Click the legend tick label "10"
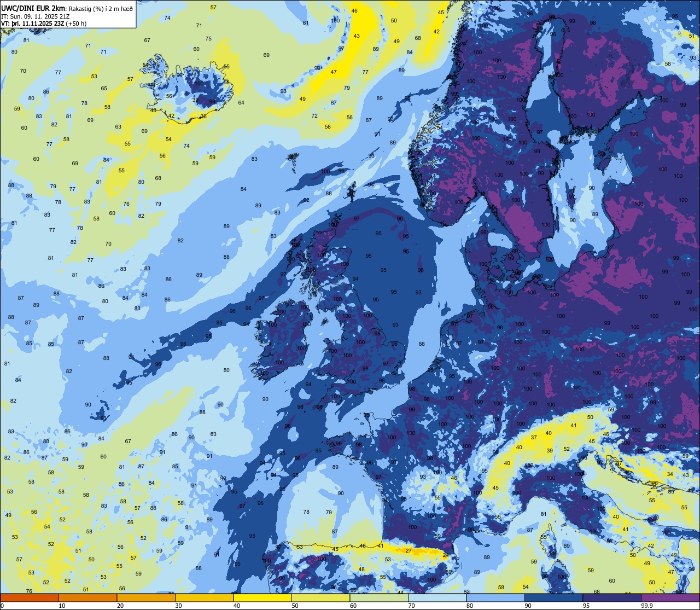 tap(62, 606)
